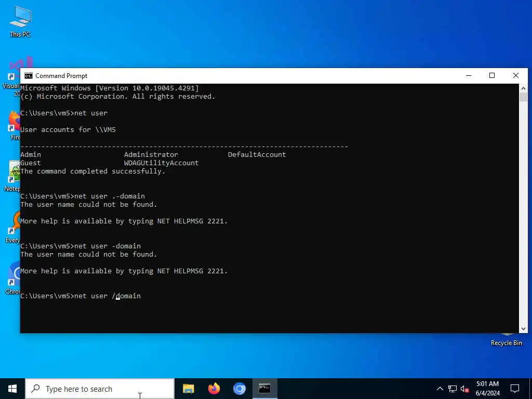Click the 'net user .-domain' command line
The height and width of the screenshot is (399, 532).
tap(83, 196)
